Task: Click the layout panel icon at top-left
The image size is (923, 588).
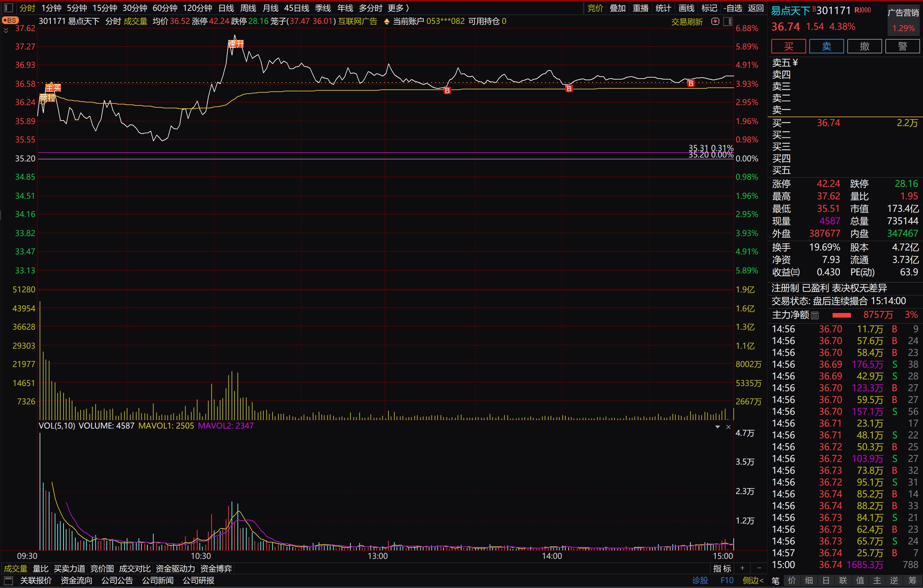Action: (x=9, y=7)
